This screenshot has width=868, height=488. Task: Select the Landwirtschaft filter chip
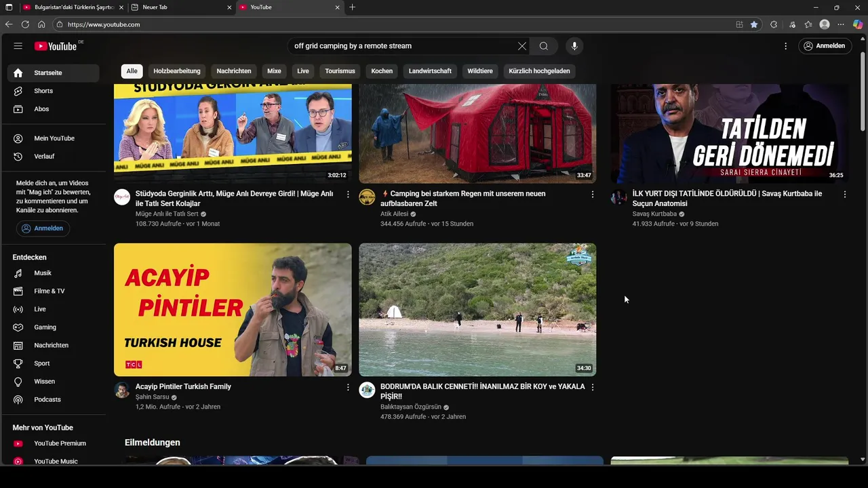pos(430,71)
